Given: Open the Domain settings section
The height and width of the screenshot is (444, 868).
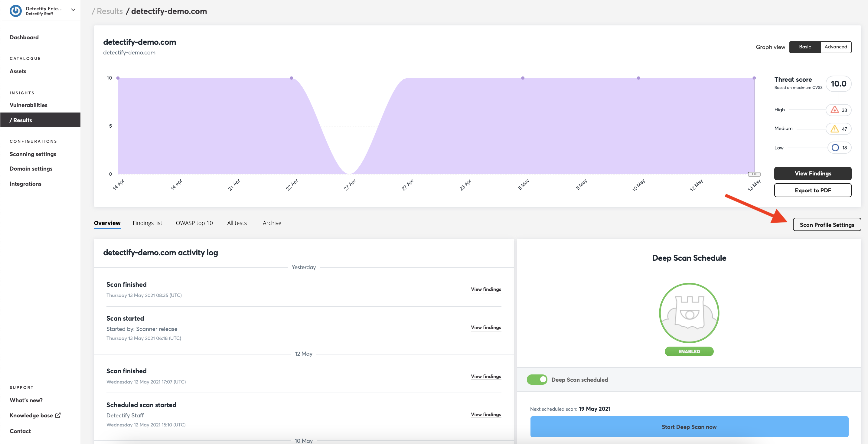Looking at the screenshot, I should click(31, 168).
